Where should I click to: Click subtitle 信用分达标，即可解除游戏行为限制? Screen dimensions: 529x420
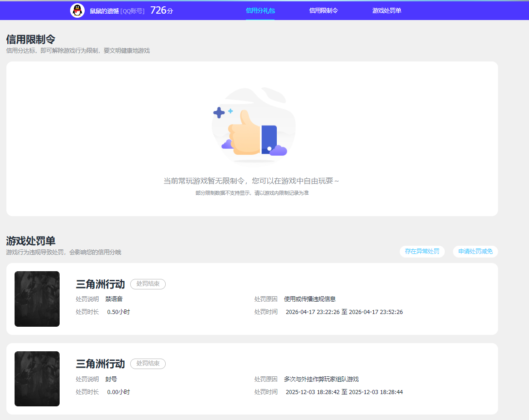tap(78, 51)
